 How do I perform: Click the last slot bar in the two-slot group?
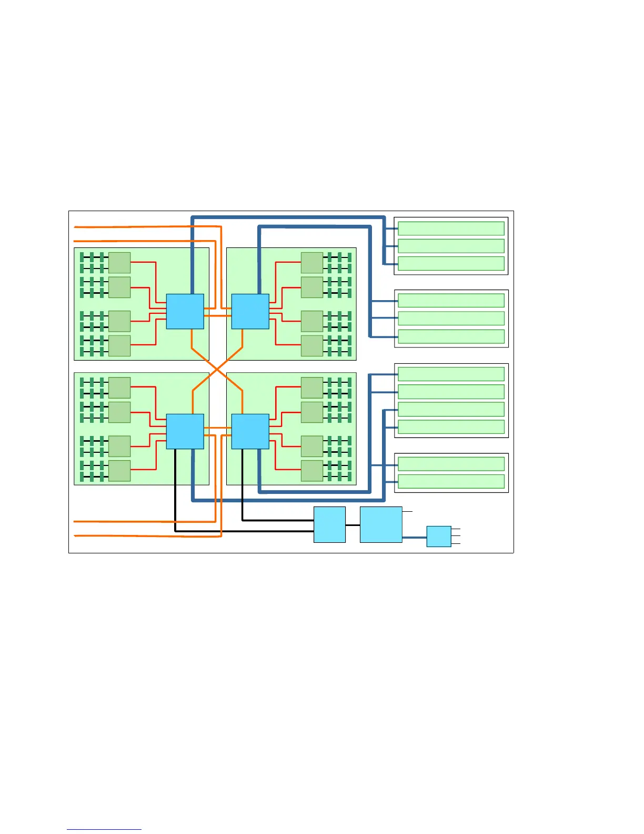pyautogui.click(x=451, y=481)
